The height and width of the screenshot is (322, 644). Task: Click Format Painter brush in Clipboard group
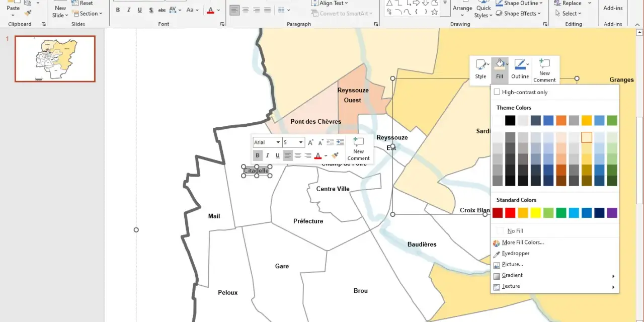[28, 13]
